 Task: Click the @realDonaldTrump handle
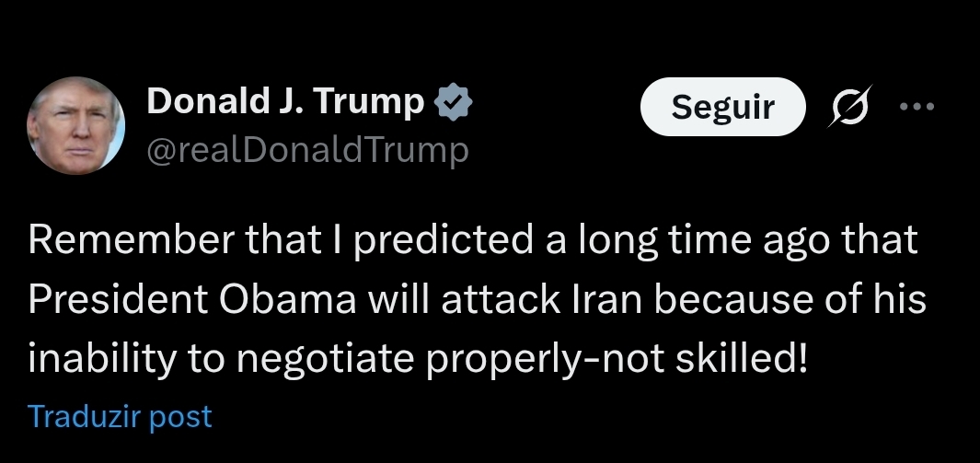click(x=307, y=150)
